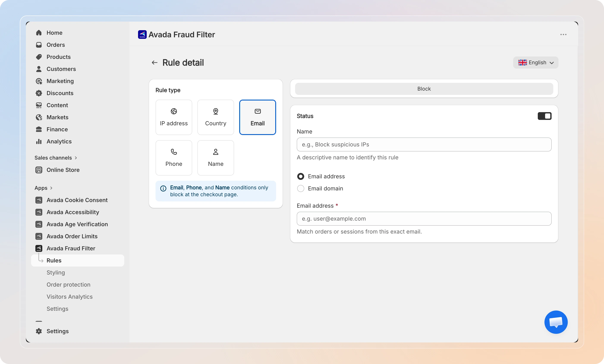Click the Marketing target icon

39,81
